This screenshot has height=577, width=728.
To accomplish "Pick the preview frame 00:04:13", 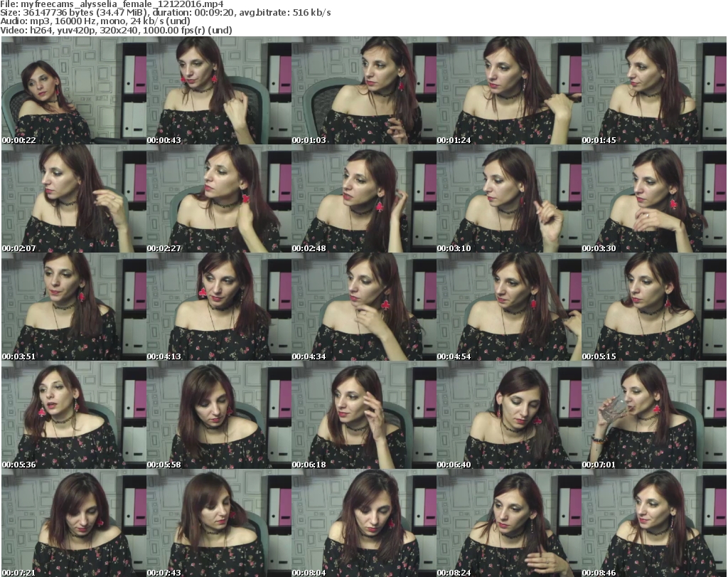I will click(x=219, y=307).
